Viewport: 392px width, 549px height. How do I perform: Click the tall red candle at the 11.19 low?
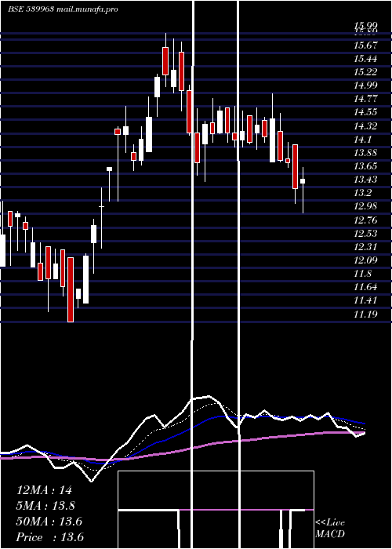pos(71,289)
